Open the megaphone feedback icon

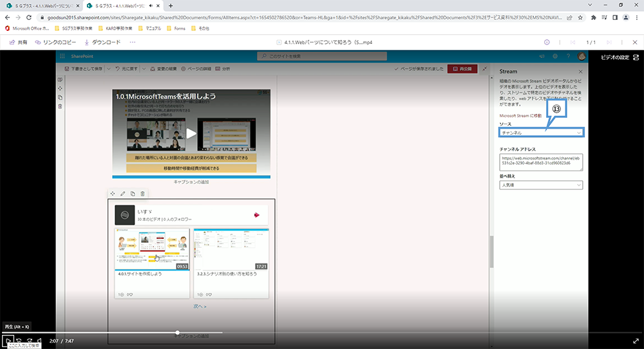[x=542, y=56]
